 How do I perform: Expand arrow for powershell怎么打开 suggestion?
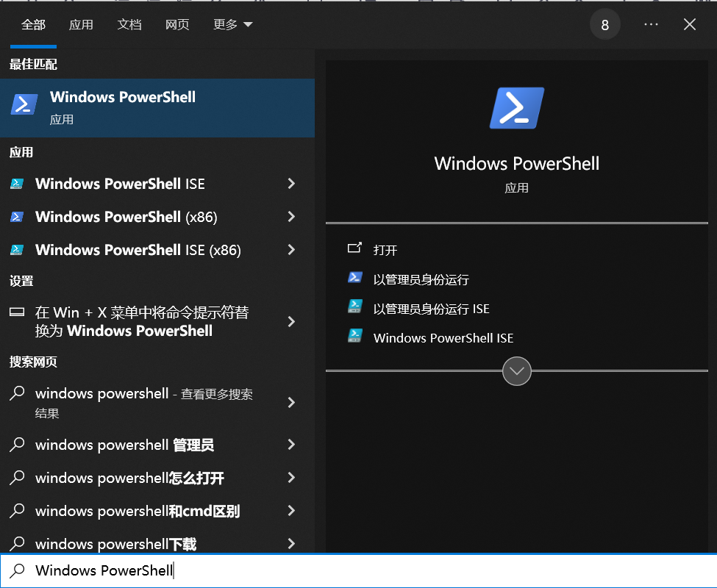point(291,478)
